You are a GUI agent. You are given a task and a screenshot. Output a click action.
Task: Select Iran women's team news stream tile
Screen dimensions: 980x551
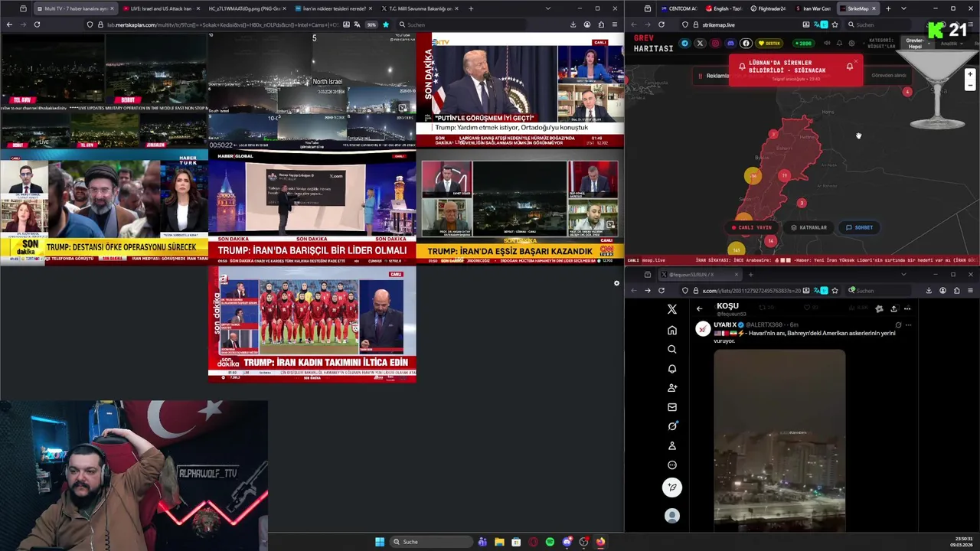tap(312, 324)
